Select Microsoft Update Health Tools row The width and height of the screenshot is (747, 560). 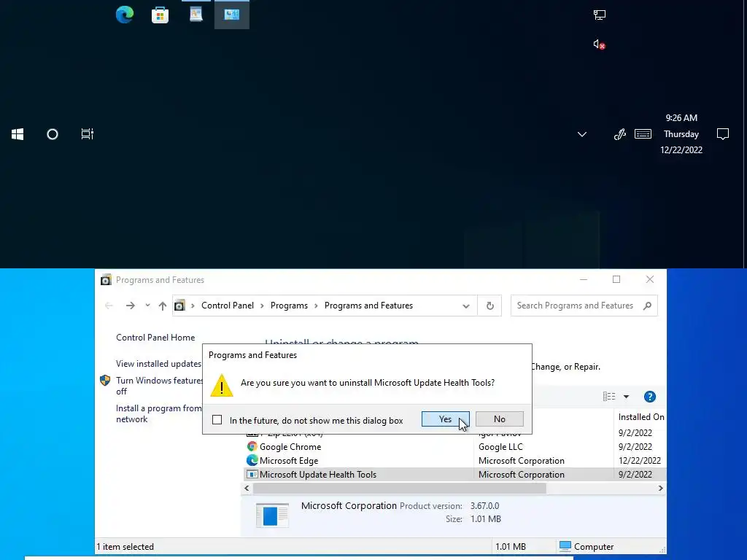[x=454, y=475]
